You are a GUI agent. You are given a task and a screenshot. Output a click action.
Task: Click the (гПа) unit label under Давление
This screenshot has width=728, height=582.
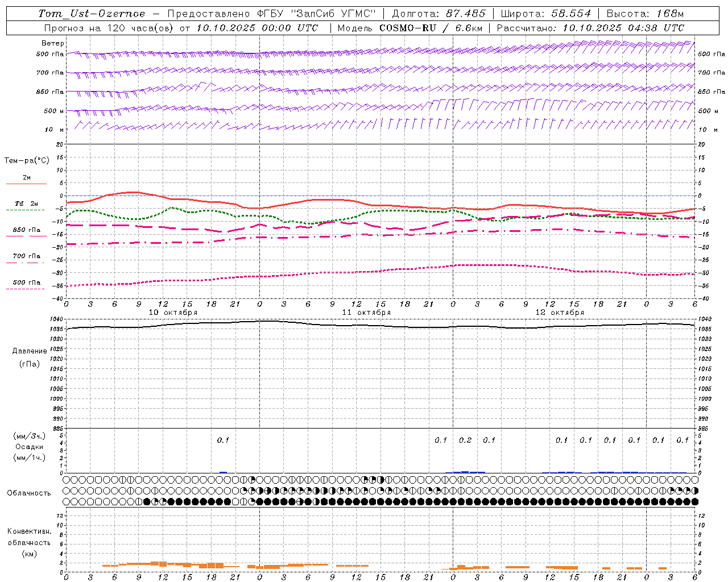pos(29,364)
